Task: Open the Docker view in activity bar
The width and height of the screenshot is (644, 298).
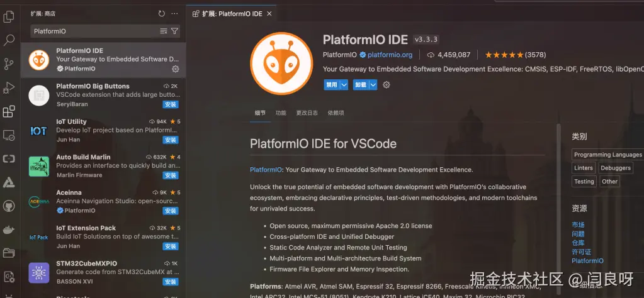Action: point(9,229)
